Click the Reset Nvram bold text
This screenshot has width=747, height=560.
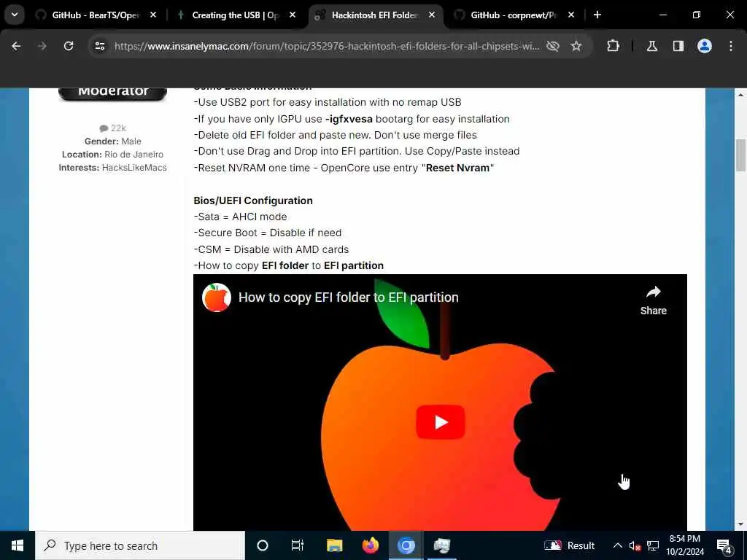point(457,168)
